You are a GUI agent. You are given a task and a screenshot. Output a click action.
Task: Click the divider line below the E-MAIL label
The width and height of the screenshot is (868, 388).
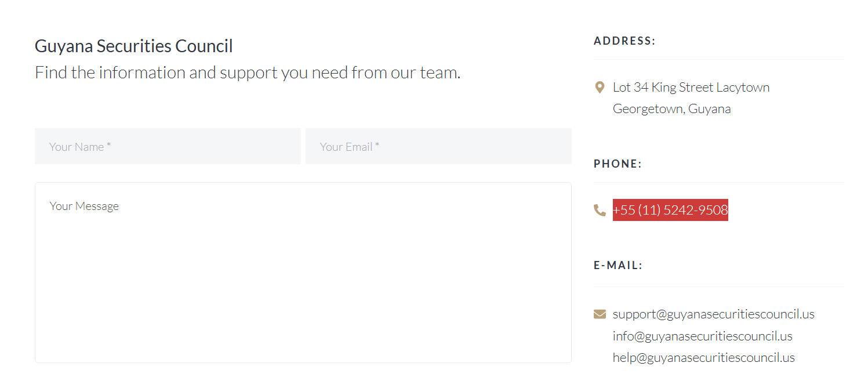click(718, 287)
